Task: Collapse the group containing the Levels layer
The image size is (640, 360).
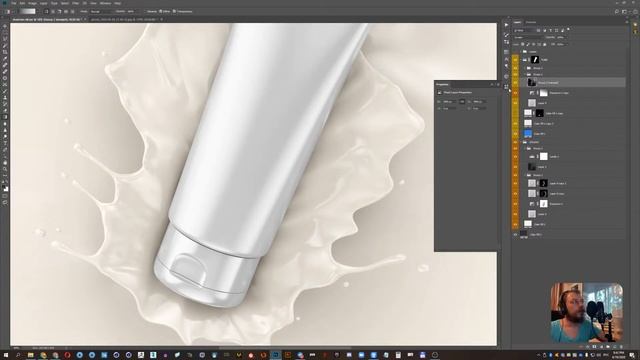Action: (525, 149)
